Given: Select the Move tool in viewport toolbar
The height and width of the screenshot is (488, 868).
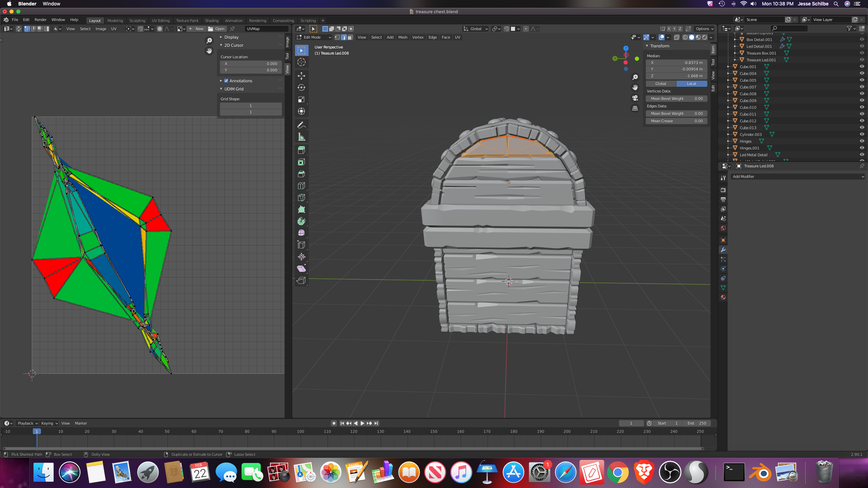Looking at the screenshot, I should pyautogui.click(x=301, y=76).
